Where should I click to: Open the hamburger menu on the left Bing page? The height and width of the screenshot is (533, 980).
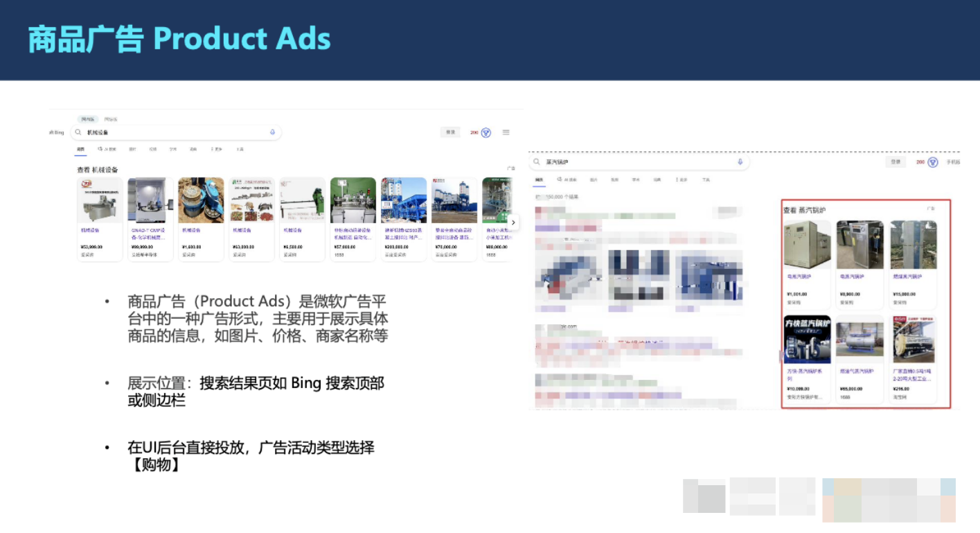point(506,132)
